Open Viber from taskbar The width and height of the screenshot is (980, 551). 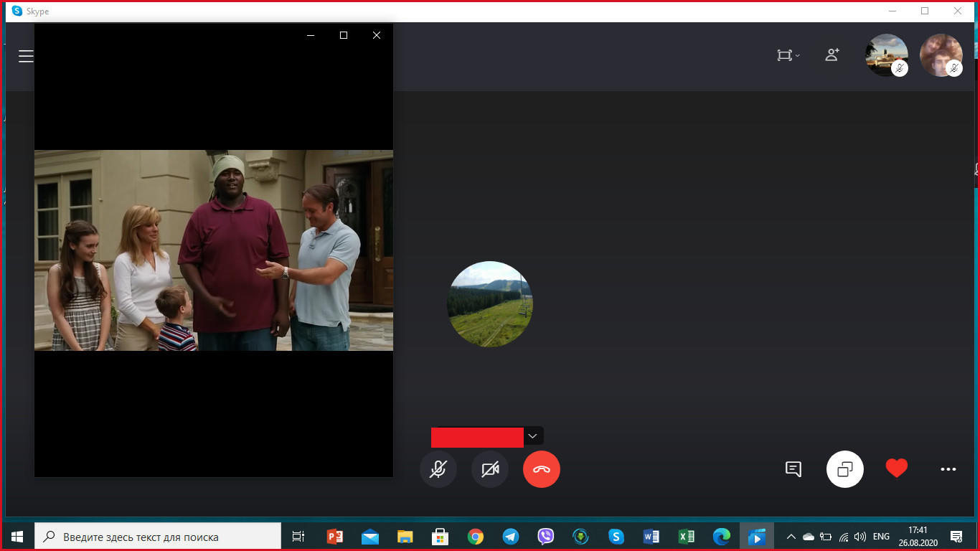(545, 537)
